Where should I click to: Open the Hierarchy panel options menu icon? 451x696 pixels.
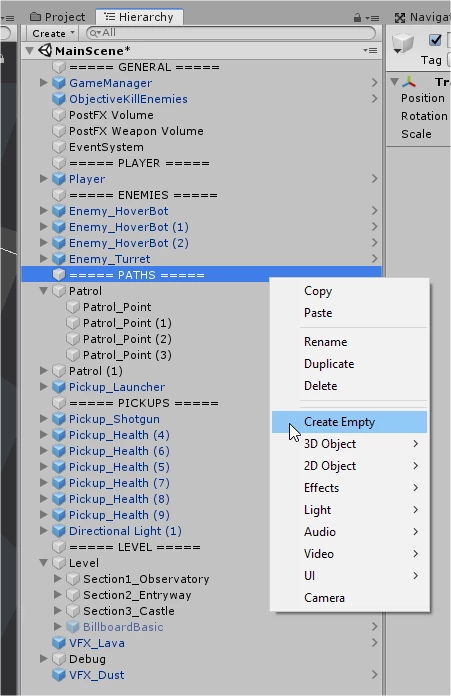point(372,18)
